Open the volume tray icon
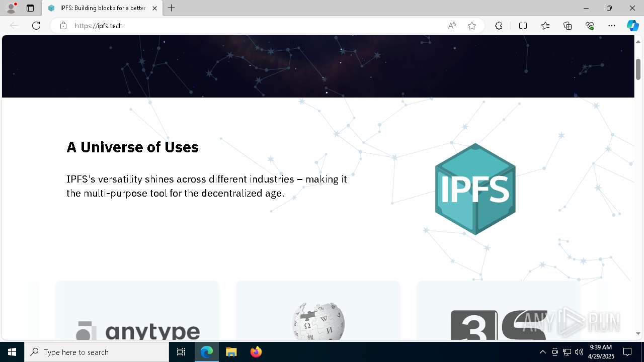The height and width of the screenshot is (362, 644). 579,352
